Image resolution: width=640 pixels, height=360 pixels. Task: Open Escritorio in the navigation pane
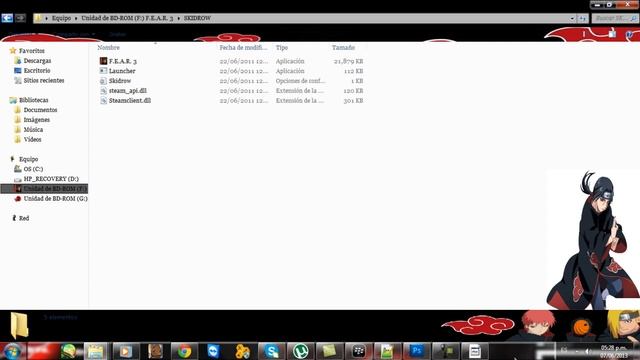37,71
